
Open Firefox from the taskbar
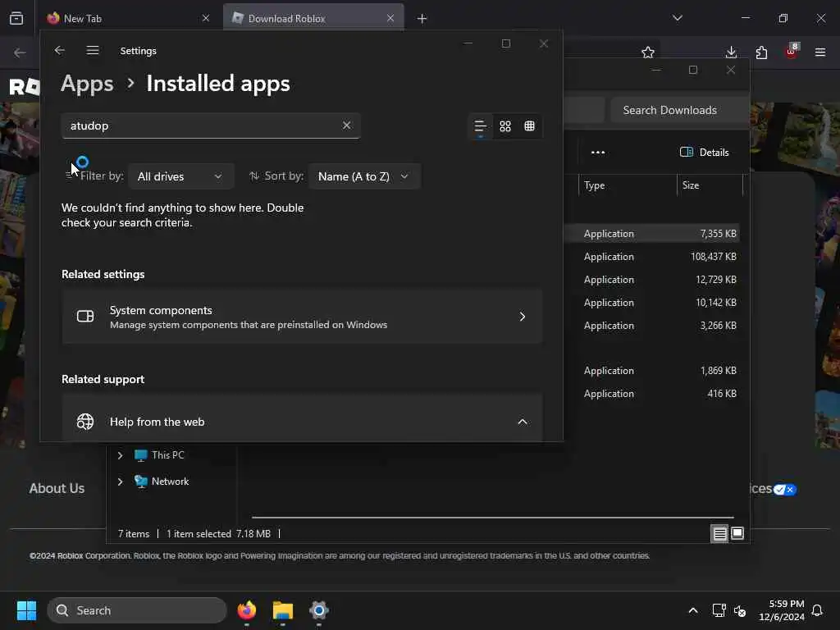pyautogui.click(x=247, y=610)
